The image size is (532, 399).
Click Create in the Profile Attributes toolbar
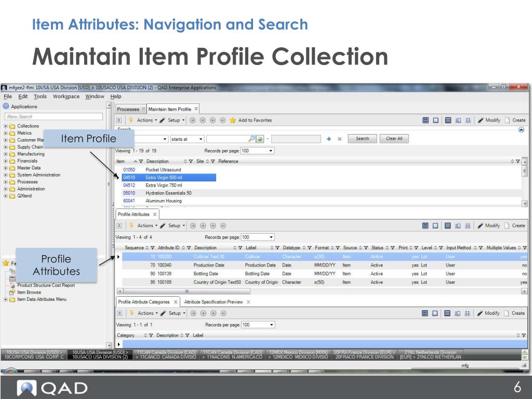[x=515, y=225]
